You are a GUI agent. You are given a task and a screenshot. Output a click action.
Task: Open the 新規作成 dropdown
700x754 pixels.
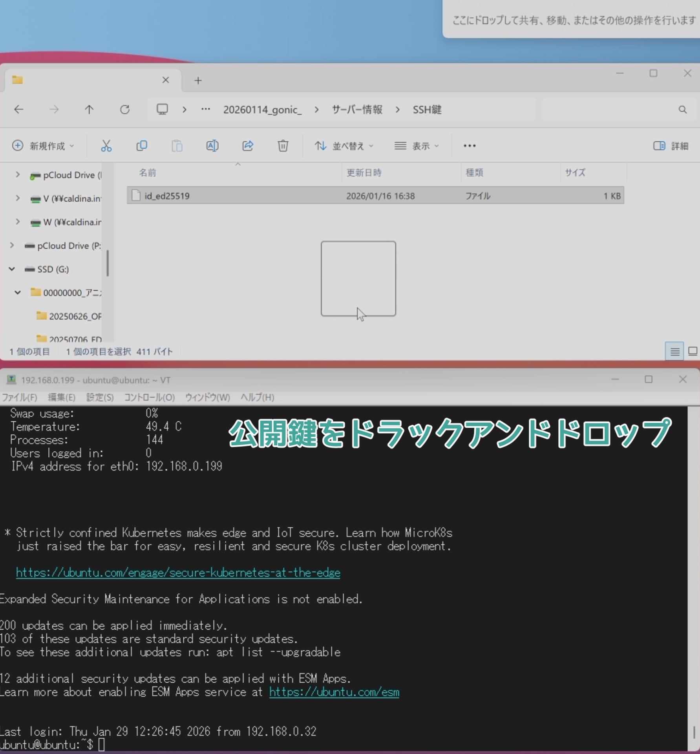[x=43, y=146]
